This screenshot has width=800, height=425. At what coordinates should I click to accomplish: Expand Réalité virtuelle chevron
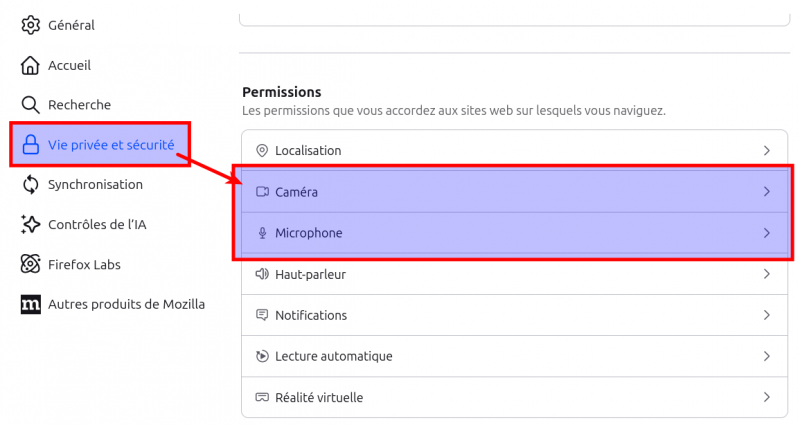(767, 397)
